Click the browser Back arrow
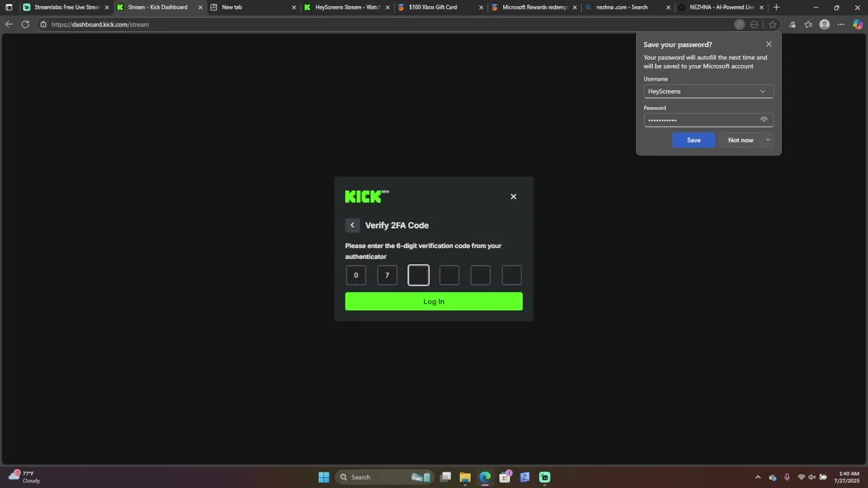The width and height of the screenshot is (868, 488). pos(9,24)
